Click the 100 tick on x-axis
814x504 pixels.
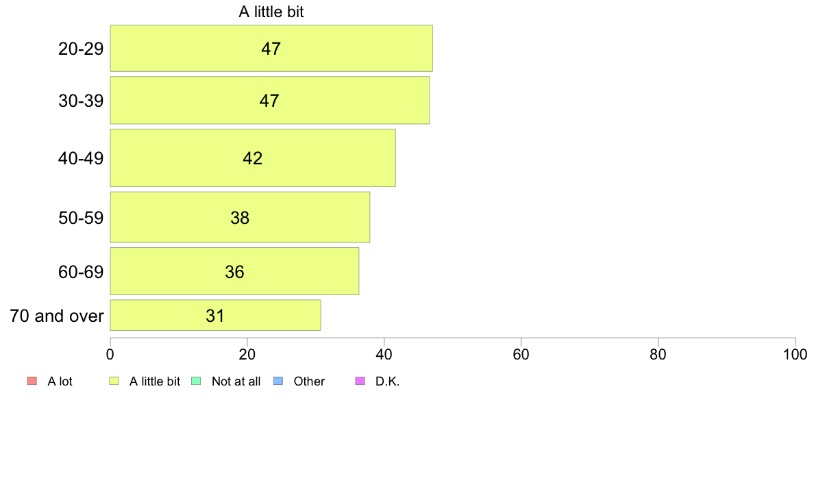point(795,355)
